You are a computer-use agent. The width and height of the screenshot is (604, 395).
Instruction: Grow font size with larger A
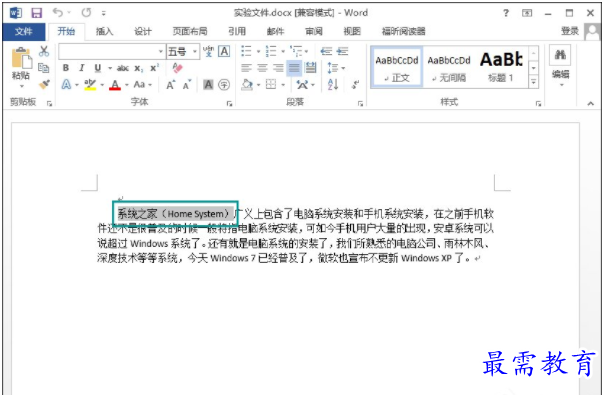click(170, 85)
